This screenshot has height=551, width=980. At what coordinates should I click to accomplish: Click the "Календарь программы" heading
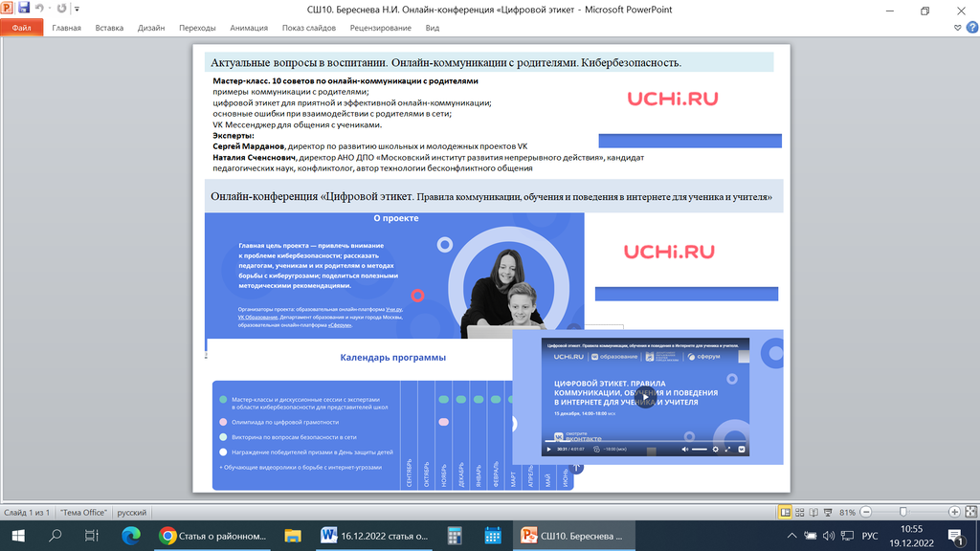click(392, 358)
